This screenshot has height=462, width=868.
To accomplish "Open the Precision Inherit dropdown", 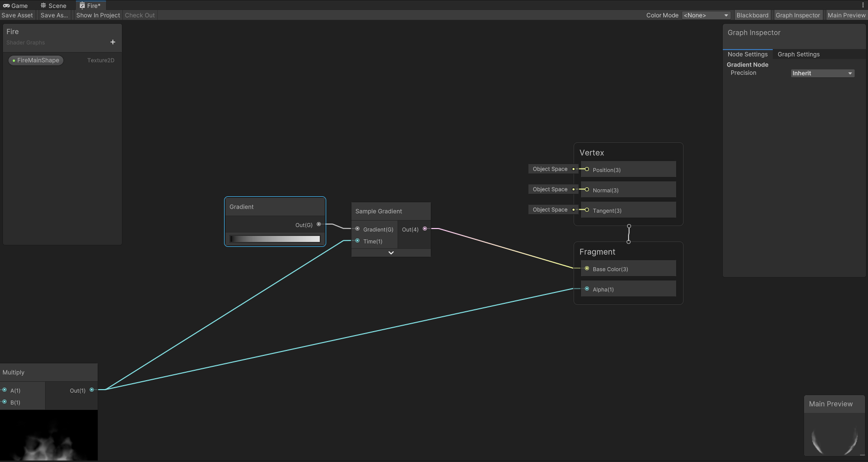I will (x=822, y=73).
